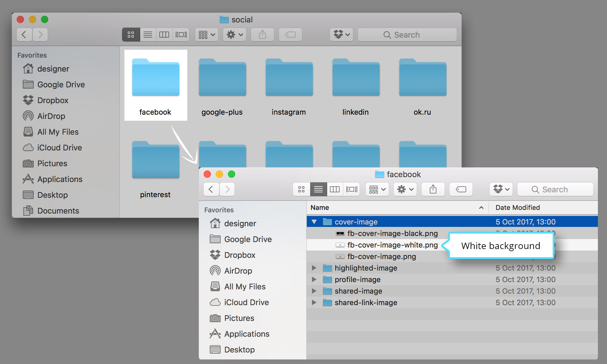The height and width of the screenshot is (364, 607).
Task: Open action gear menu in facebook window
Action: [x=405, y=189]
